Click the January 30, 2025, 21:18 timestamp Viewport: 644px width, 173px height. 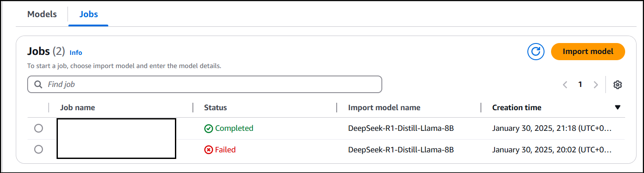pos(551,128)
